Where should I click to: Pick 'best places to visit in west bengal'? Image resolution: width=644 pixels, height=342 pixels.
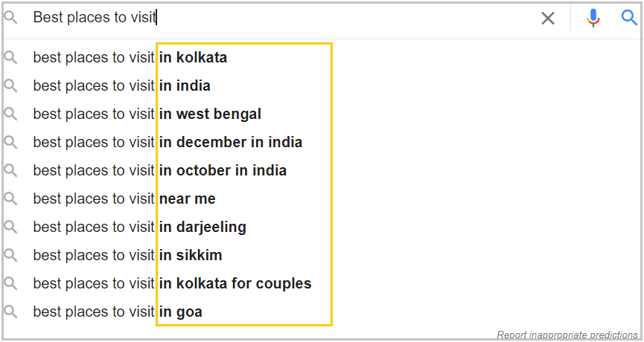point(147,114)
